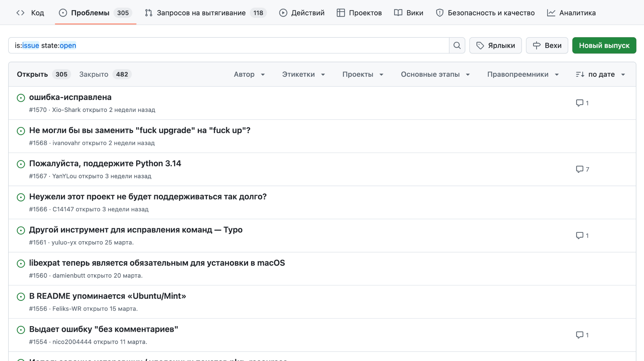Click the open-issue icon next to #1570
Image resolution: width=644 pixels, height=361 pixels.
click(x=21, y=98)
